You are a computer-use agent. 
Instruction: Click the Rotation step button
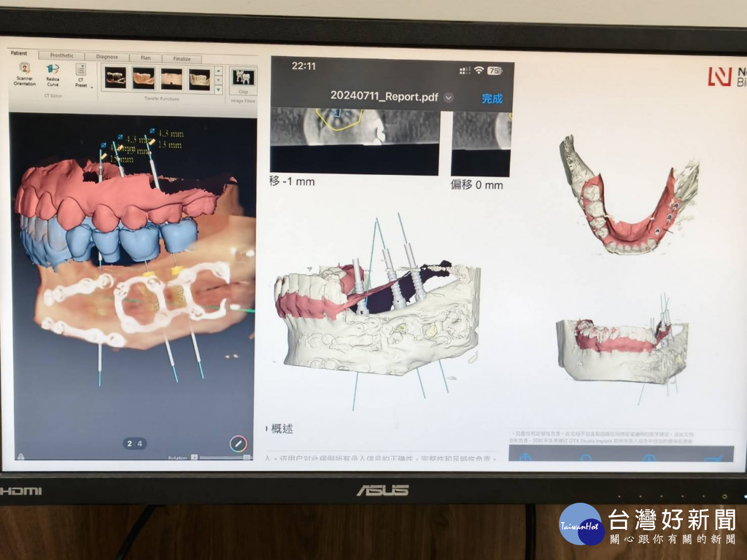[194, 457]
